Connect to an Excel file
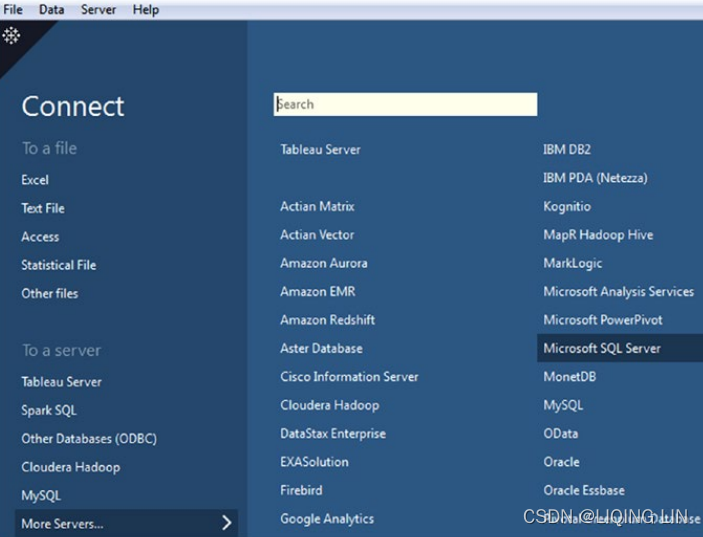 [35, 180]
